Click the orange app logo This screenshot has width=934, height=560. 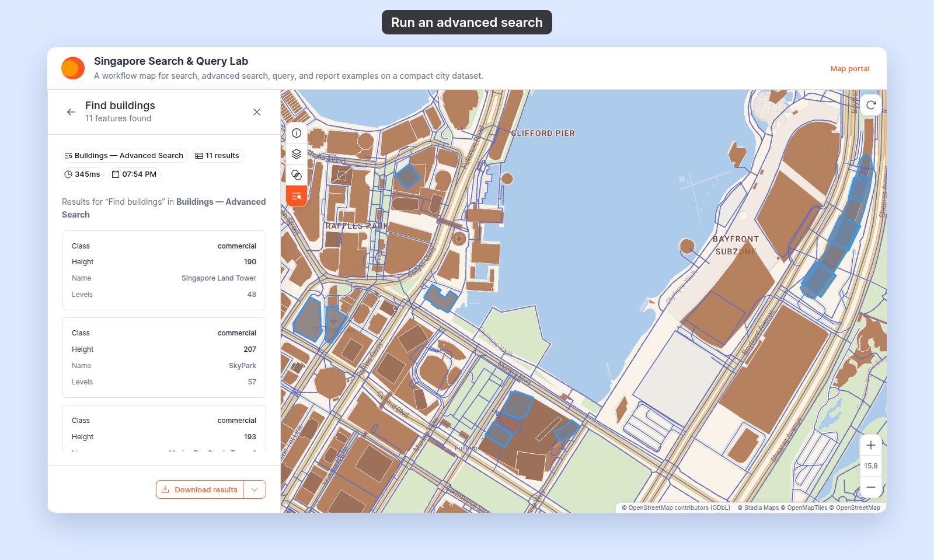[73, 68]
